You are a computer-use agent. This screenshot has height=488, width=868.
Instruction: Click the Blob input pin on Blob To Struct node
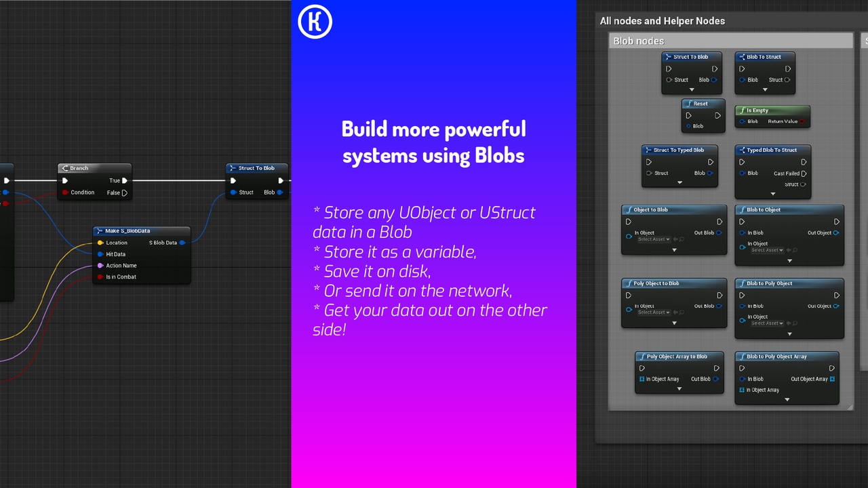(x=743, y=80)
